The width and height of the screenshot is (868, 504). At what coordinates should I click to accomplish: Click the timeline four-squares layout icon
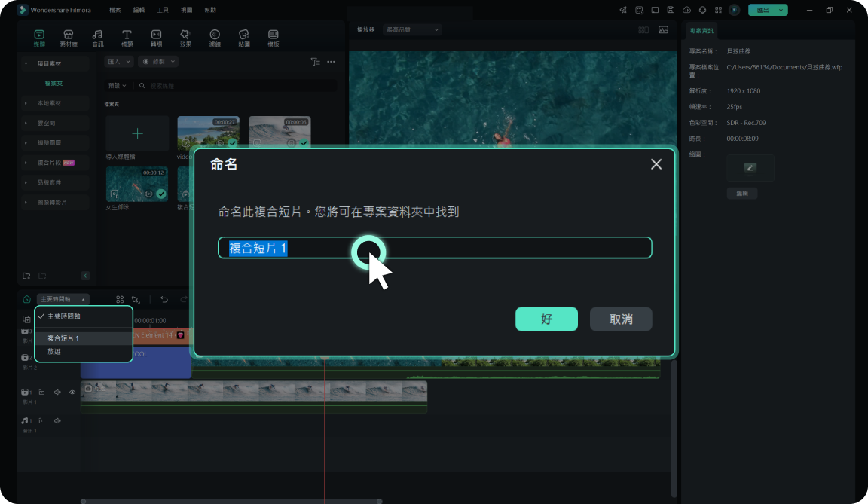click(x=120, y=299)
